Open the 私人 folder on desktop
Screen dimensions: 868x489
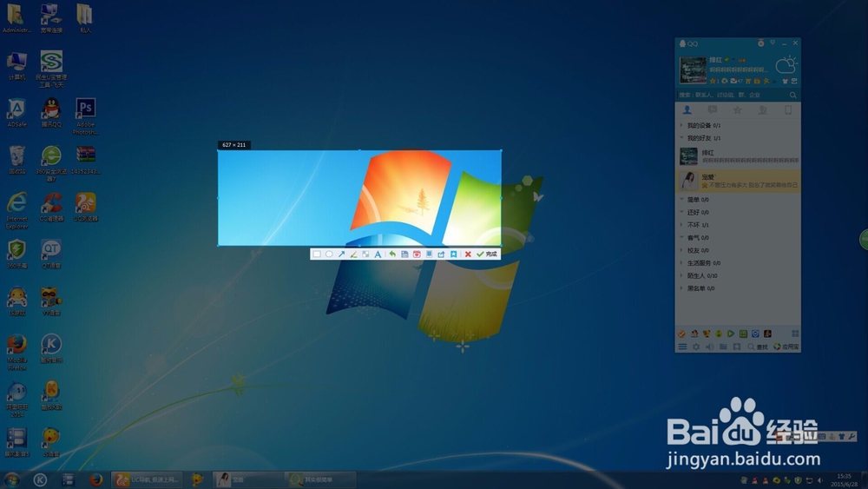click(x=85, y=18)
